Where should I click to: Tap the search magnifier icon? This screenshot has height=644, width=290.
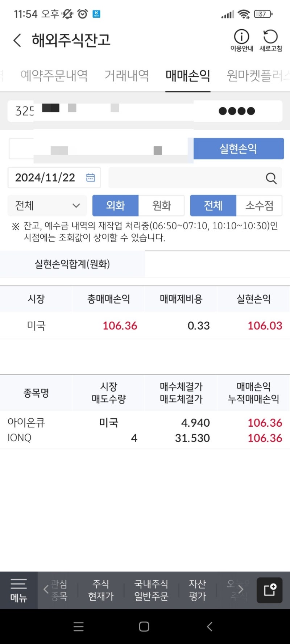(x=271, y=178)
